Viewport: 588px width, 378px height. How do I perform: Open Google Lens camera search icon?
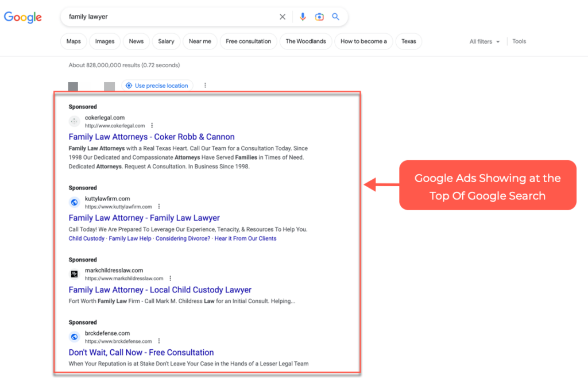point(319,17)
